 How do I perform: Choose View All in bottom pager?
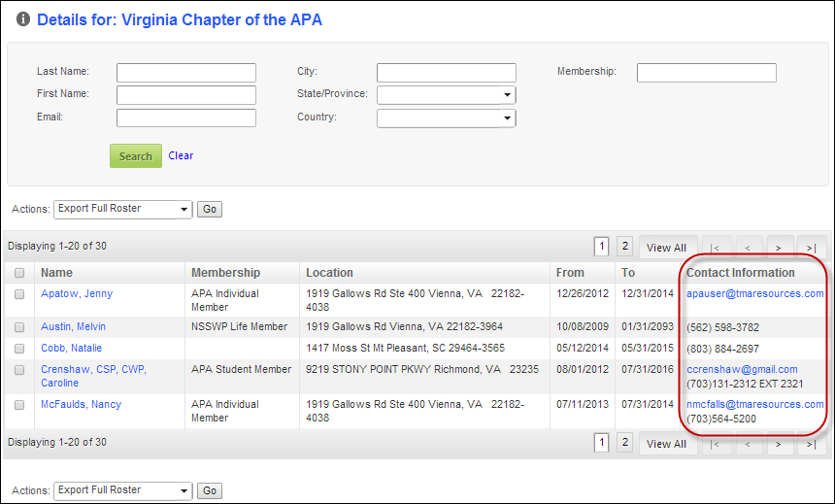666,444
